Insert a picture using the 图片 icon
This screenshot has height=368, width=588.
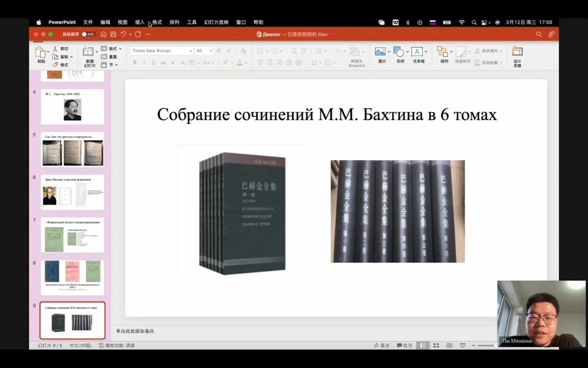(380, 51)
